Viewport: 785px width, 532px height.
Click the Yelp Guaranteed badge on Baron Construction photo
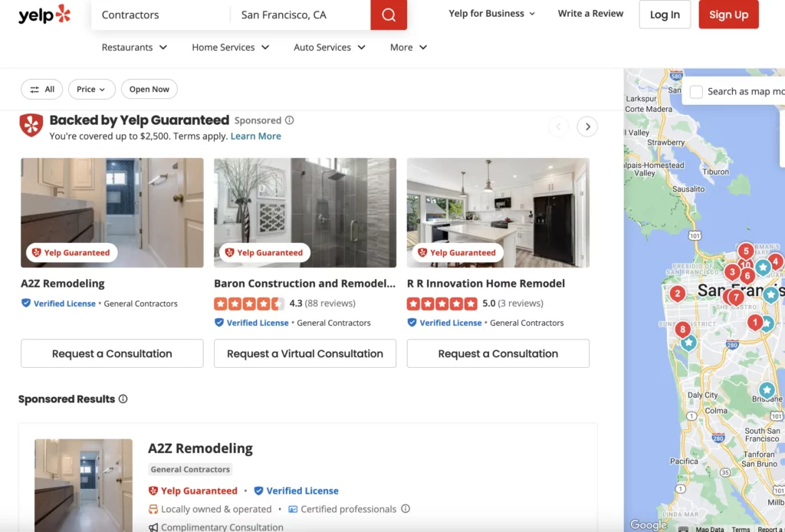[264, 253]
